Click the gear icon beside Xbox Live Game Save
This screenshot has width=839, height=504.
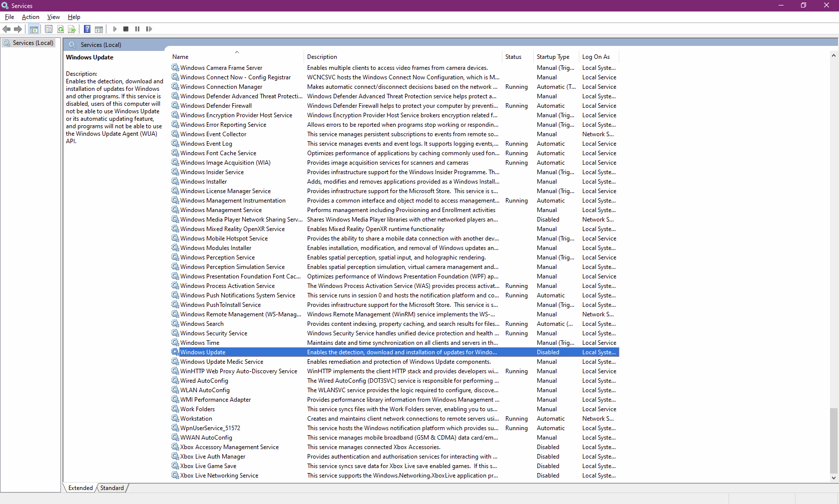[175, 466]
